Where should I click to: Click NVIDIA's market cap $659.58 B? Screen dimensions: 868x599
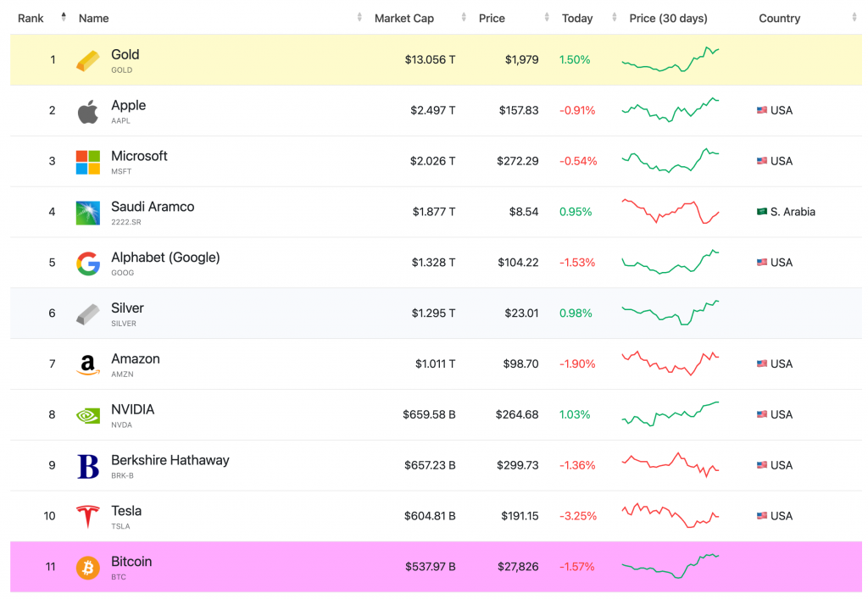[429, 414]
